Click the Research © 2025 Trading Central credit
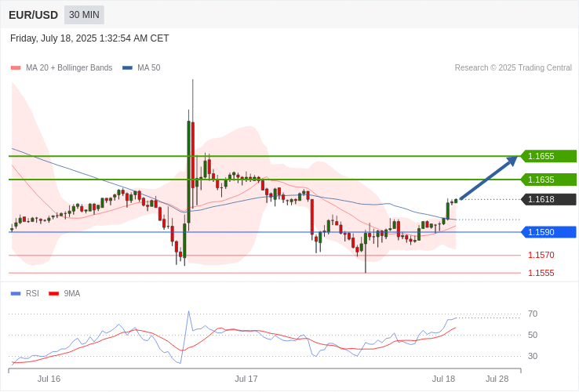Screen dimensions: 579x392 [x=513, y=68]
